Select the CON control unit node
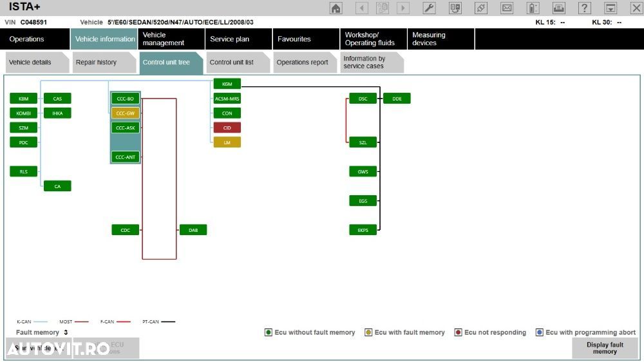The width and height of the screenshot is (644, 362). 227,113
